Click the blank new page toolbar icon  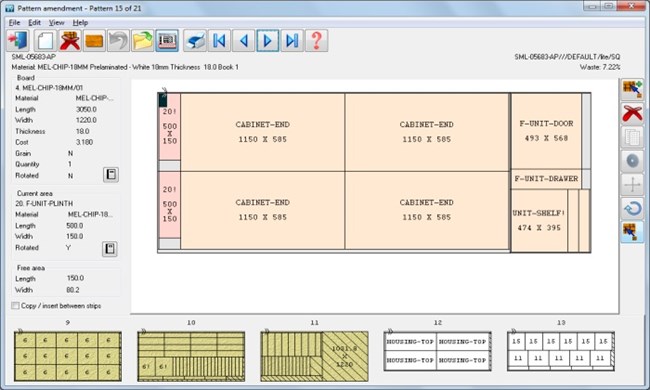45,40
